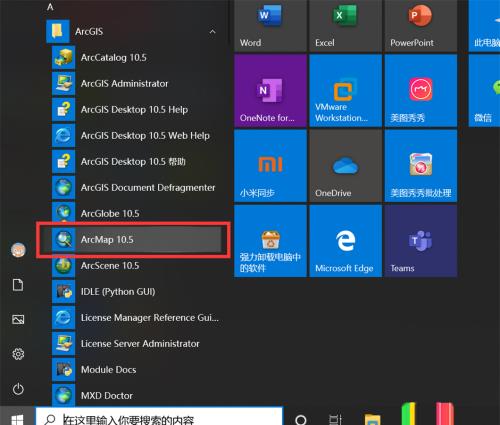Open the 强力卸载电脑中的软件 tile

[270, 241]
